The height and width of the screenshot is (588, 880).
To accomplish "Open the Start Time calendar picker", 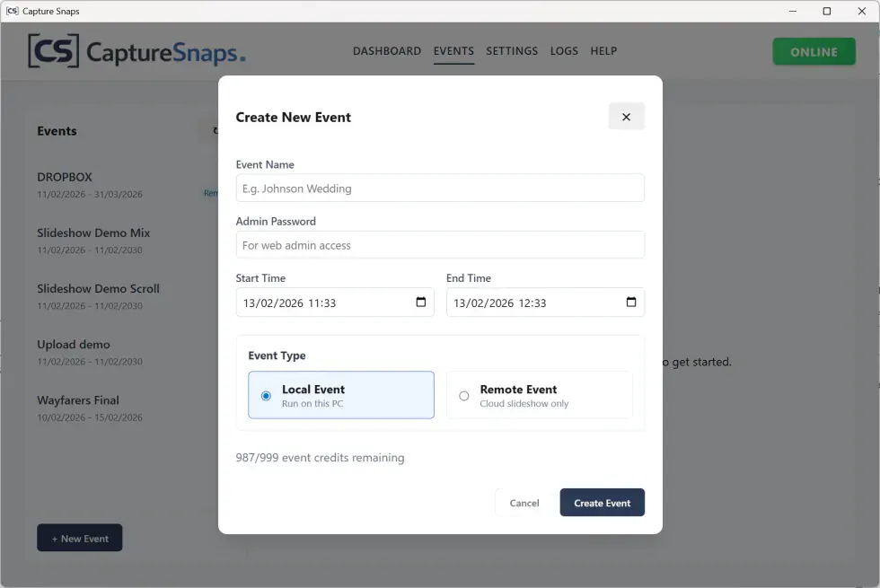I will 421,303.
